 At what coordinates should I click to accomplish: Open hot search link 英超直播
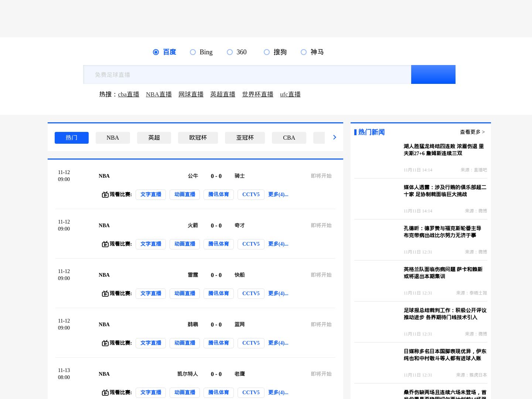[223, 94]
